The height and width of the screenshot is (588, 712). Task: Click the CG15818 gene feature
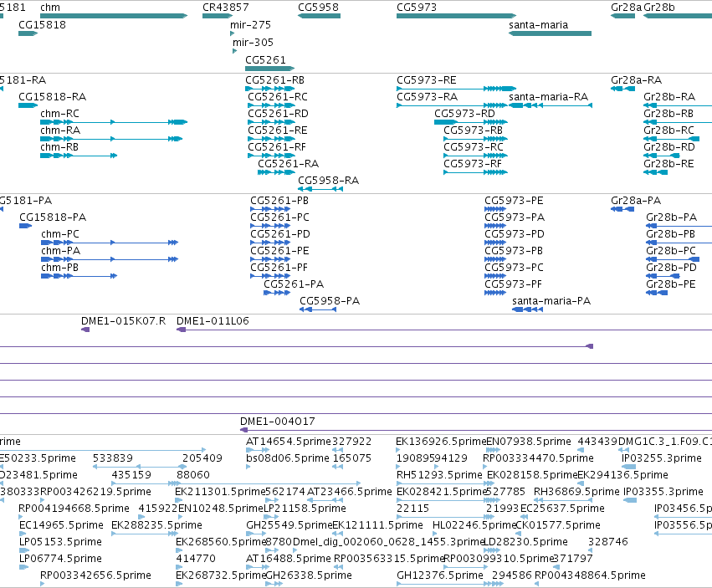[28, 33]
